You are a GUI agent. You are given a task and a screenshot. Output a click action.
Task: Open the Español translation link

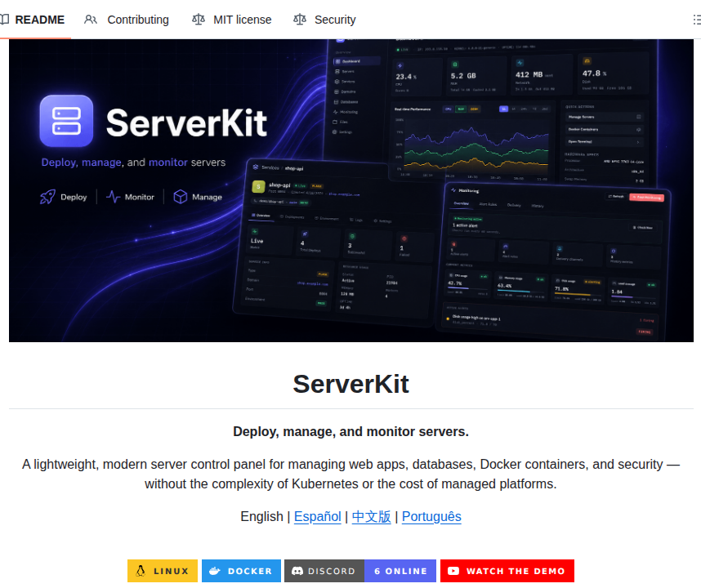(x=318, y=516)
